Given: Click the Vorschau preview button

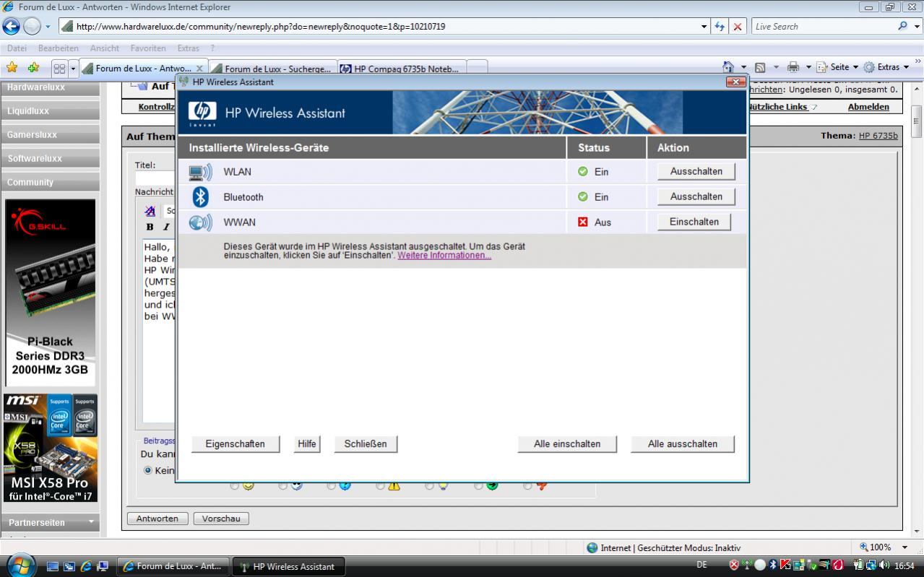Looking at the screenshot, I should [x=221, y=519].
